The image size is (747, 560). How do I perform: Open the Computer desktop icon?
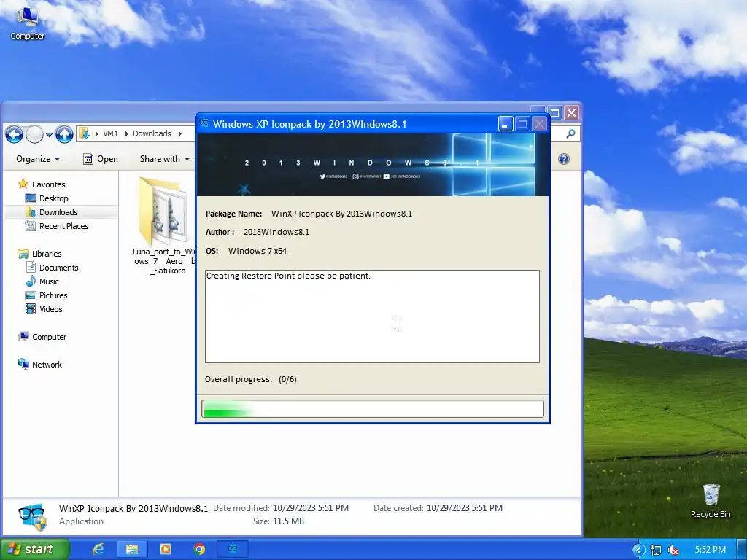(x=27, y=23)
